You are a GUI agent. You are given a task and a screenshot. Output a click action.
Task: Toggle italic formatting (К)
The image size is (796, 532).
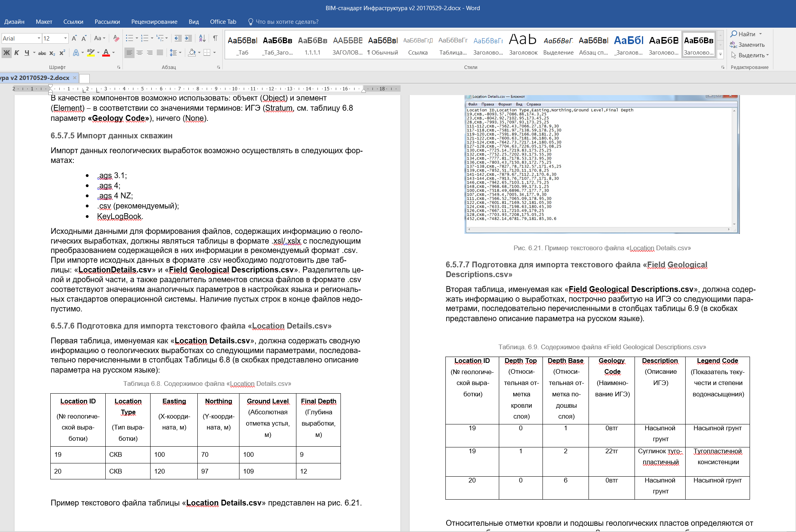tap(16, 53)
